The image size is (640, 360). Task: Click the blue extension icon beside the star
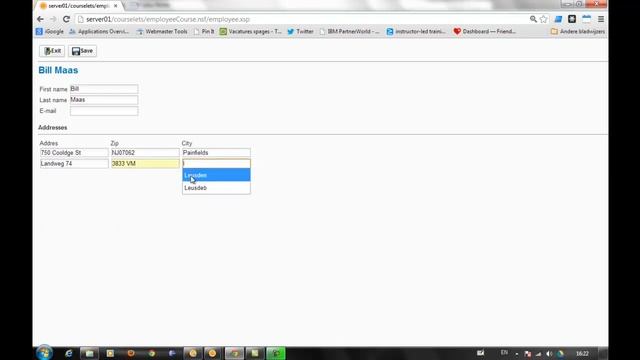pos(558,19)
